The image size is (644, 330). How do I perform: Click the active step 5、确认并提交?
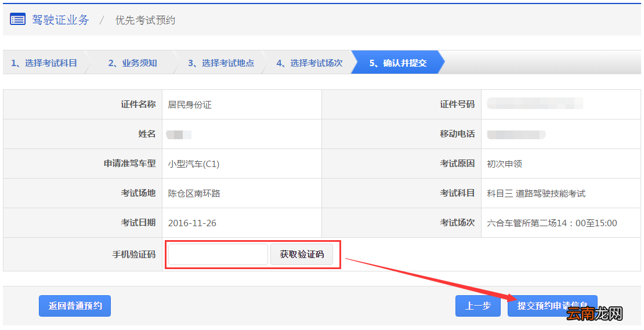tap(397, 63)
